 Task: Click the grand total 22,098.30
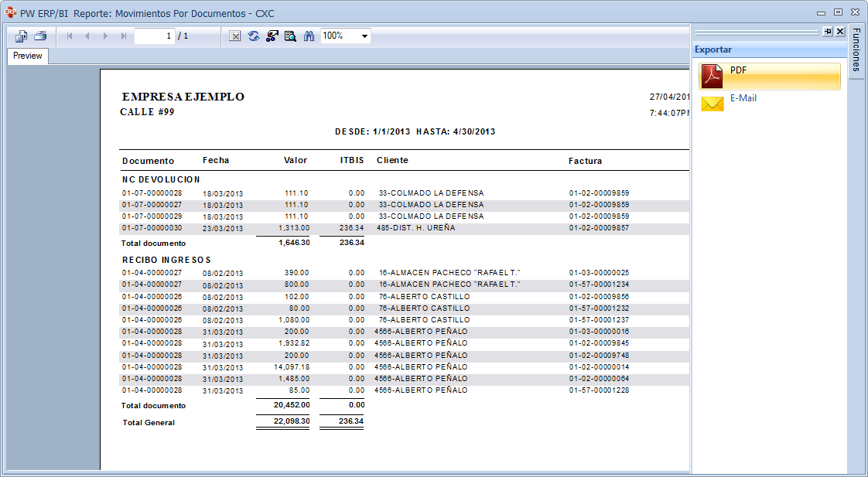coord(292,421)
